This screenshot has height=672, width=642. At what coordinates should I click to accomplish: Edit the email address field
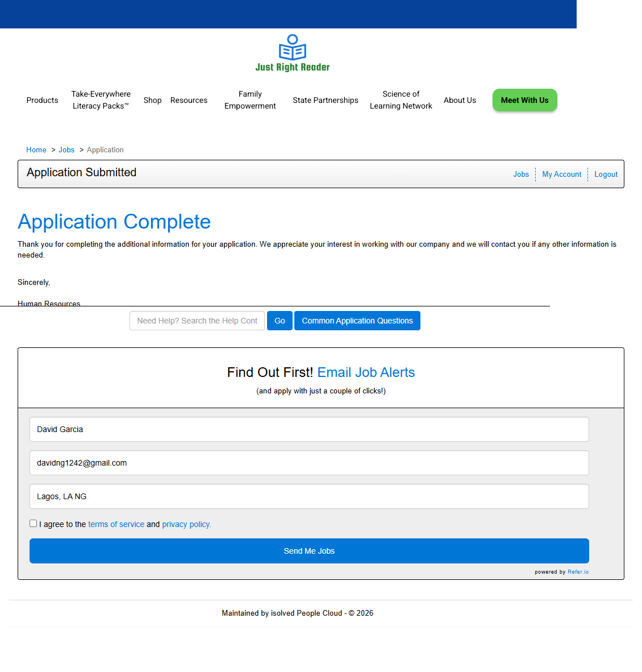pos(309,463)
